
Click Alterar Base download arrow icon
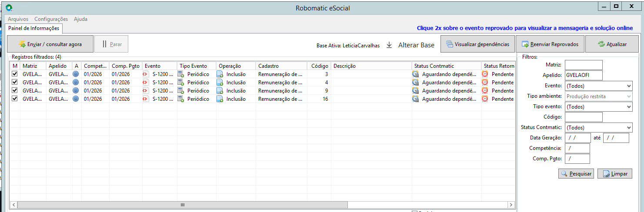click(389, 45)
